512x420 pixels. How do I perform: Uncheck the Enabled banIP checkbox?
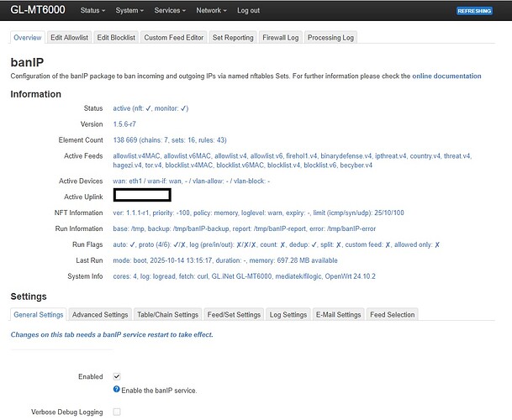(x=117, y=377)
